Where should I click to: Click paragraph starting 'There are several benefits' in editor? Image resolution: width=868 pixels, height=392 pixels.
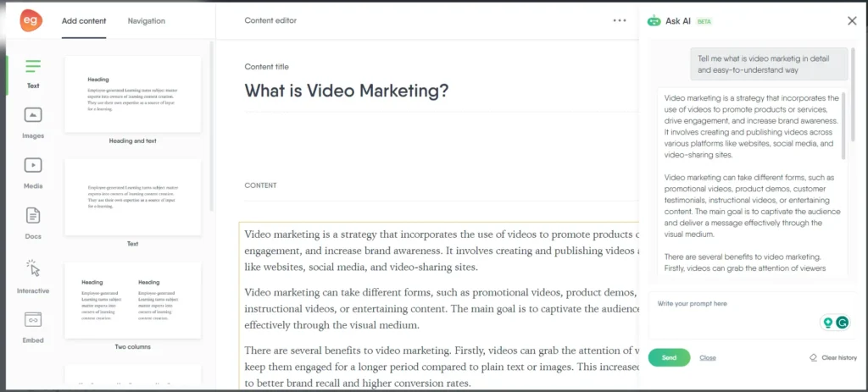pos(441,366)
